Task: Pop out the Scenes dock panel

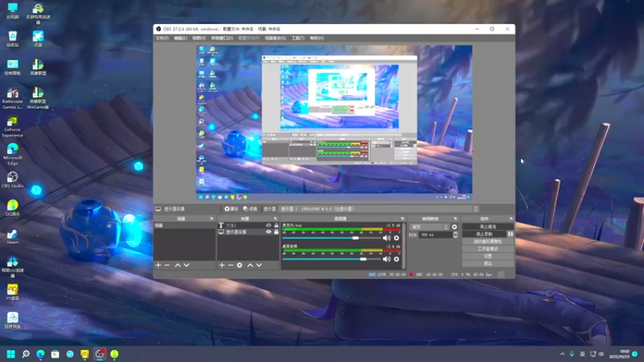Action: (212, 219)
